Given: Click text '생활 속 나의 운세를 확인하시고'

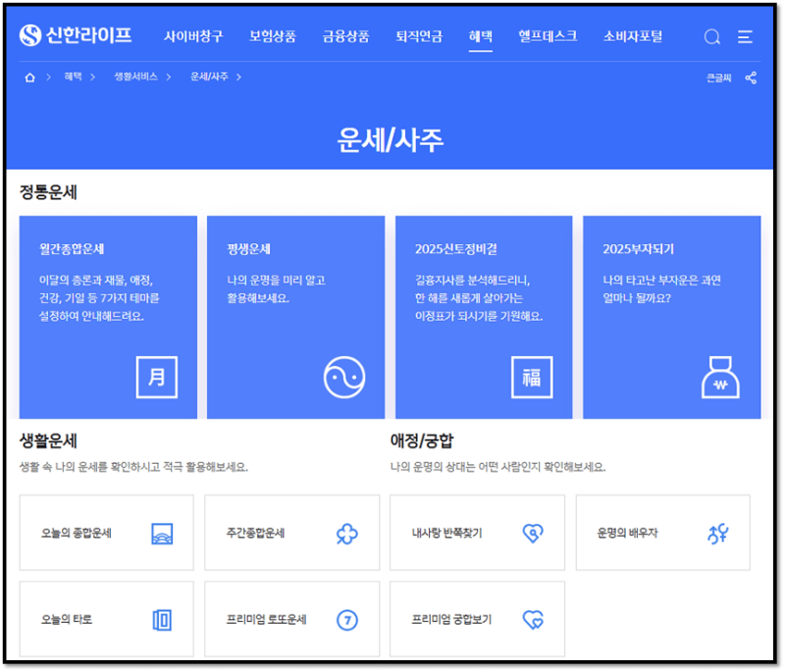Looking at the screenshot, I should click(89, 467).
